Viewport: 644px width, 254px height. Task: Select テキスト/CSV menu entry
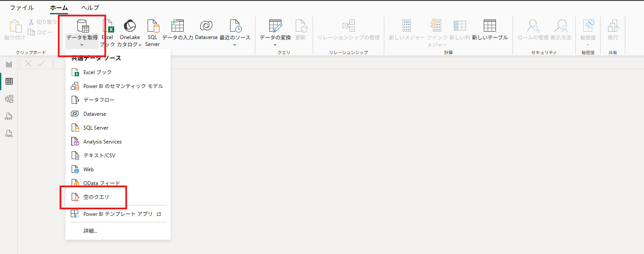click(x=118, y=156)
